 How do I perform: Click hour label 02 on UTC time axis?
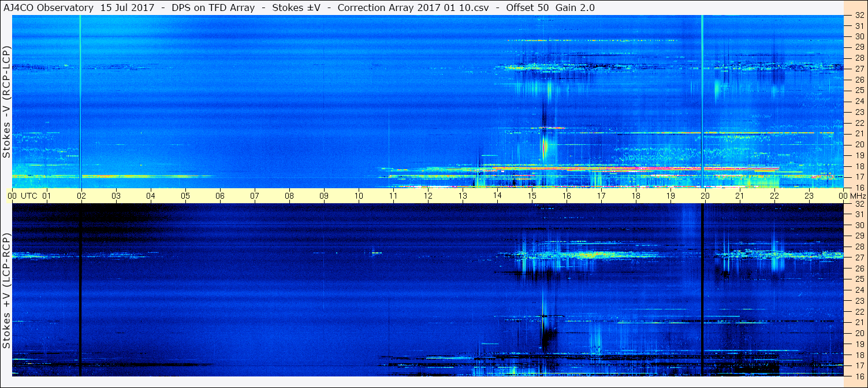(x=81, y=196)
